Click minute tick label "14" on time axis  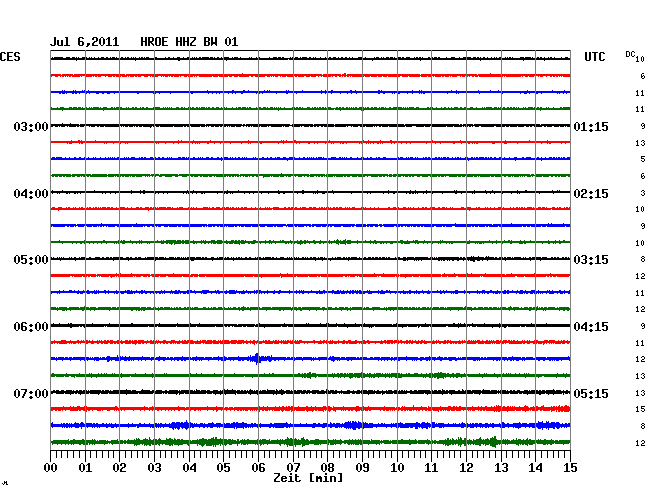pyautogui.click(x=535, y=467)
